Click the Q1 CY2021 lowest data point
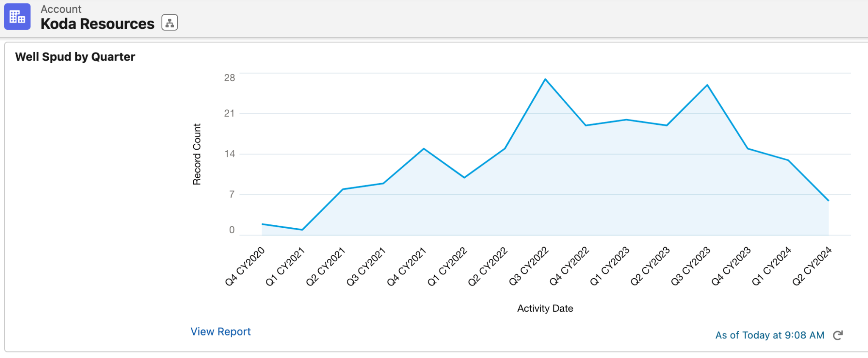868x358 pixels. pos(302,229)
